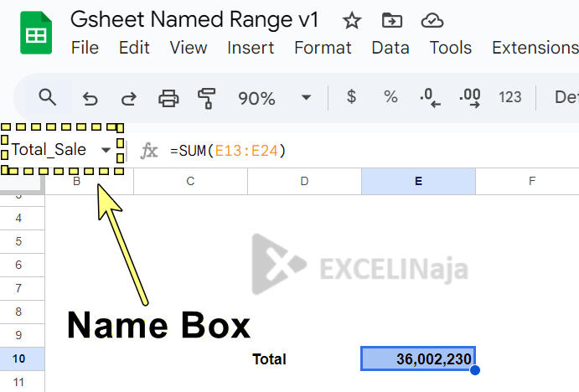Select the Paint format roller
Image resolution: width=579 pixels, height=392 pixels.
207,98
